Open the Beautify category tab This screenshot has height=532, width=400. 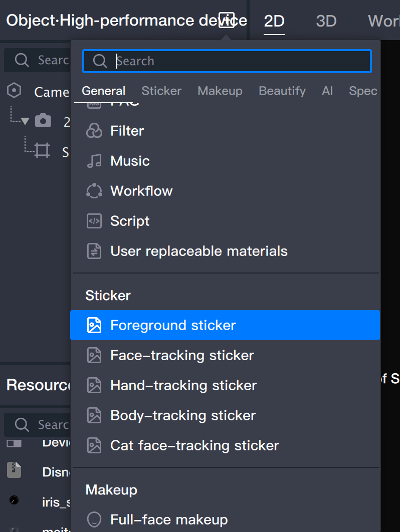pyautogui.click(x=282, y=91)
